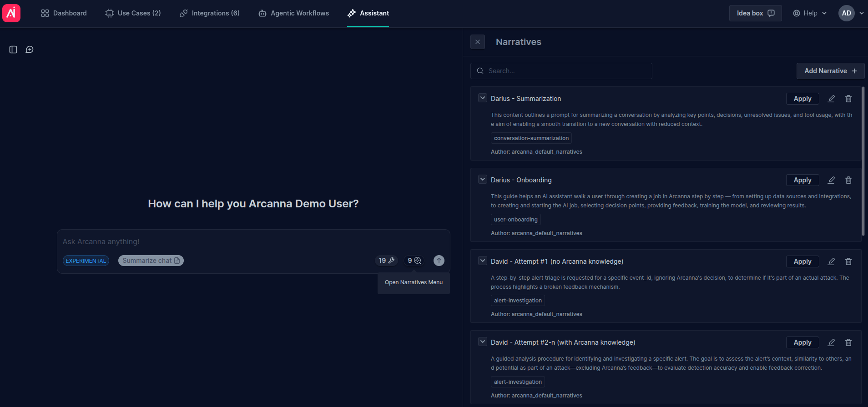The height and width of the screenshot is (407, 868).
Task: Collapse David - Attempt #1 card
Action: point(483,261)
